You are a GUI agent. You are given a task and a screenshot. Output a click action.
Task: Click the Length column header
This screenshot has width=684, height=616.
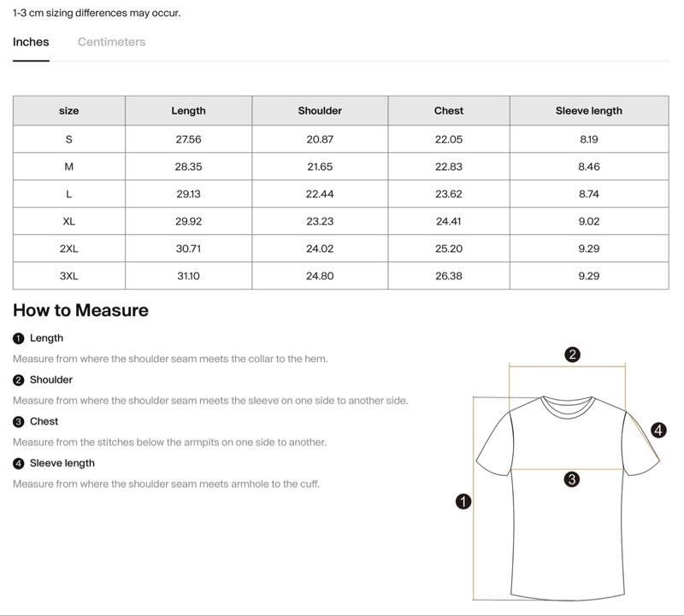click(188, 111)
